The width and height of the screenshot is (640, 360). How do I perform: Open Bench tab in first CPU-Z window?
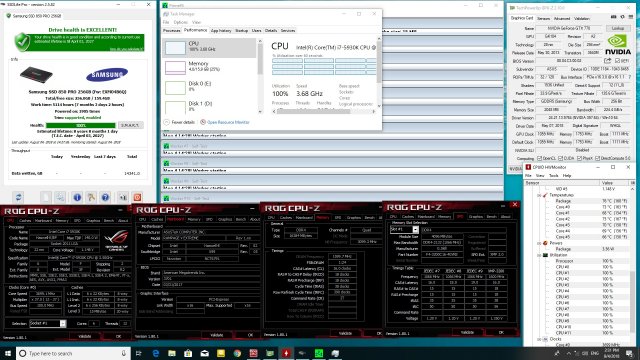point(109,220)
